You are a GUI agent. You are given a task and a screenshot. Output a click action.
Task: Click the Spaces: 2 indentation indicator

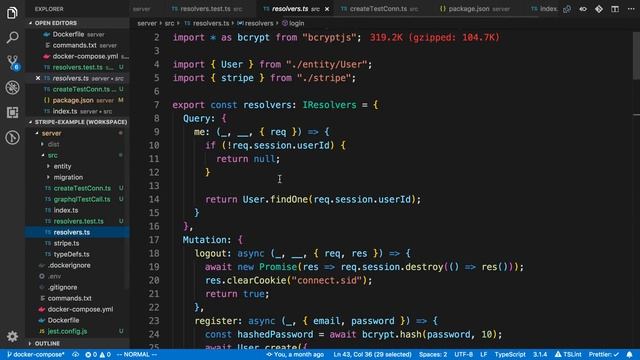tap(433, 354)
